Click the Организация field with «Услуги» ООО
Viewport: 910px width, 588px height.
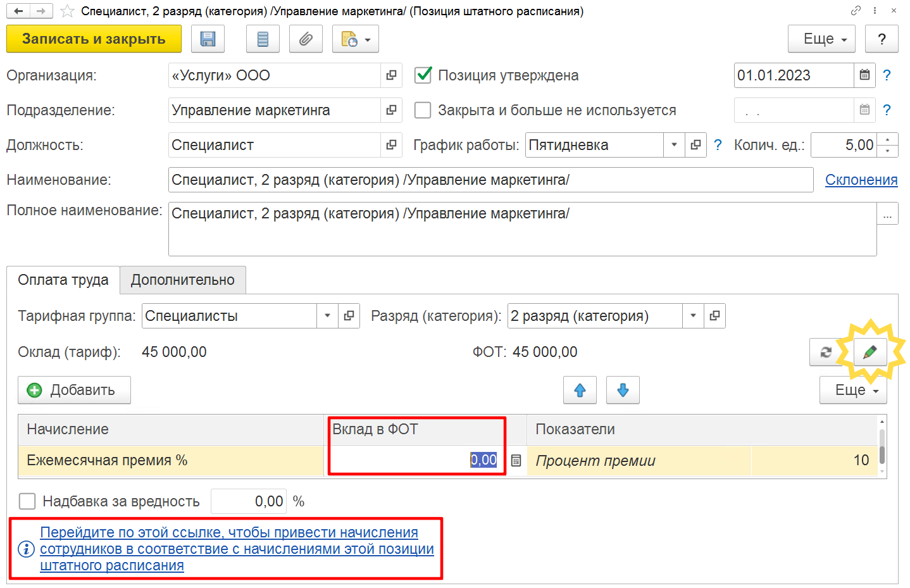[x=275, y=75]
